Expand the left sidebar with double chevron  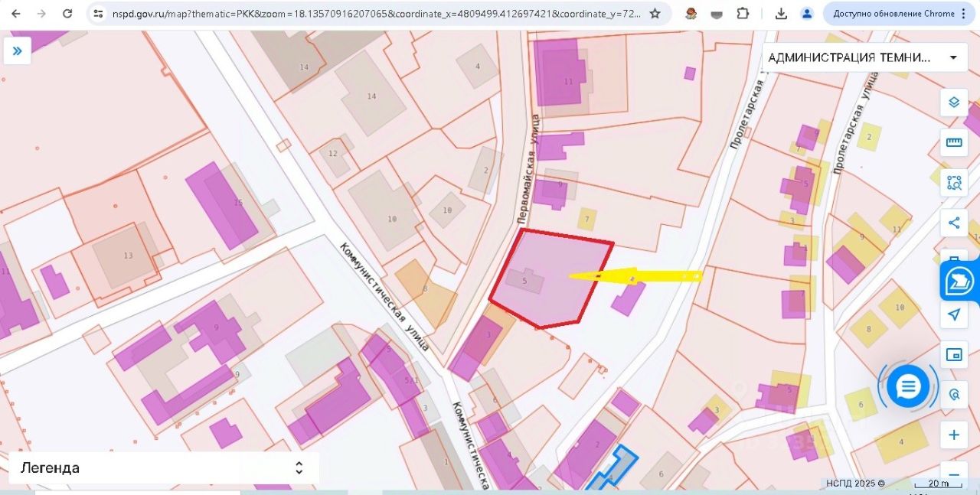tap(17, 50)
